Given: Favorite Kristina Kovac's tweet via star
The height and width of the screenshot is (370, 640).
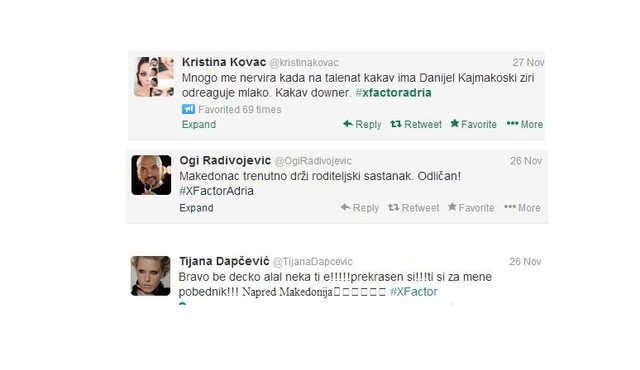Looking at the screenshot, I should tap(473, 124).
